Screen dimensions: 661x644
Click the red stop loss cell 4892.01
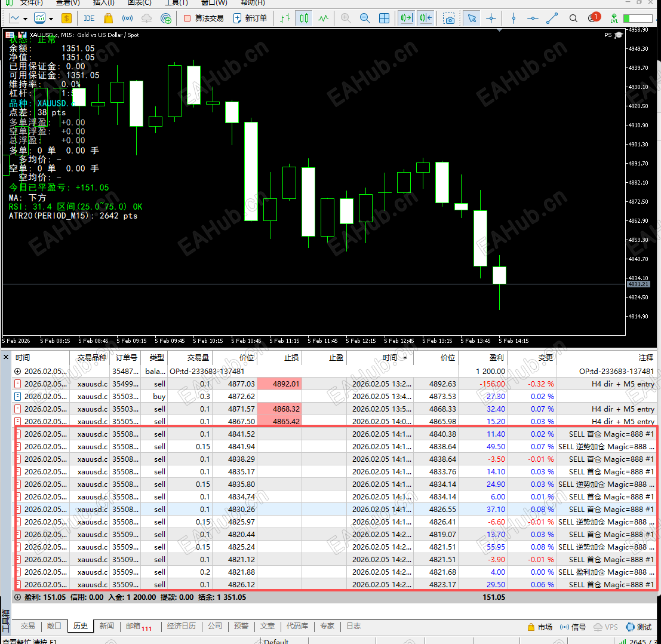(x=279, y=384)
